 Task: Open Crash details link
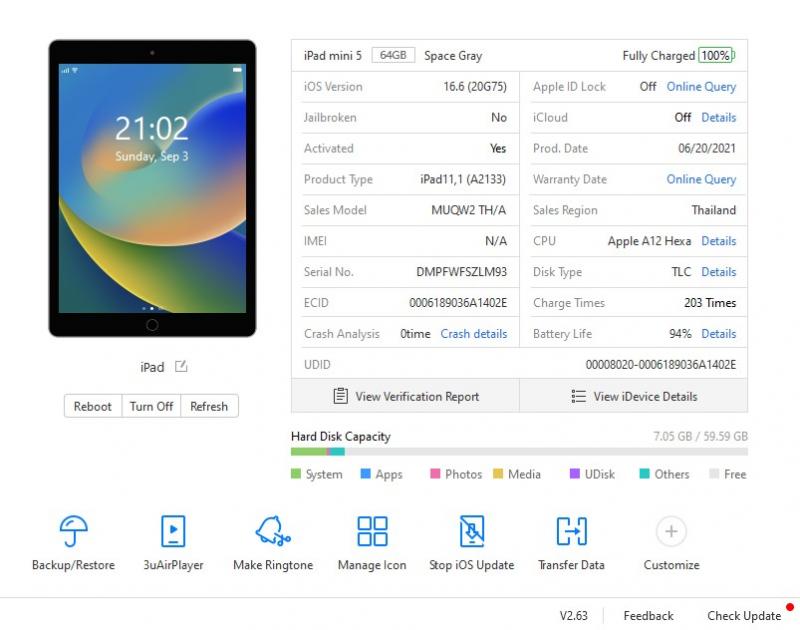[x=473, y=334]
